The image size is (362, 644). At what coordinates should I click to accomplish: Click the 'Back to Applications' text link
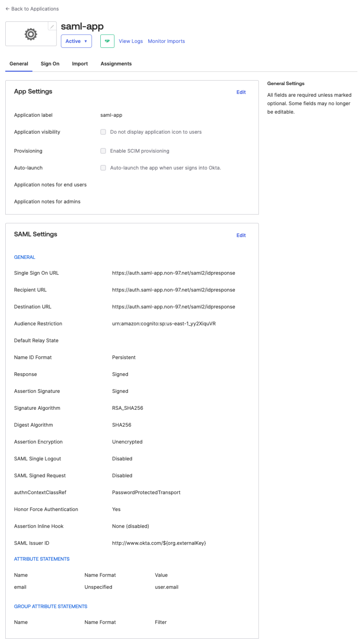(35, 9)
